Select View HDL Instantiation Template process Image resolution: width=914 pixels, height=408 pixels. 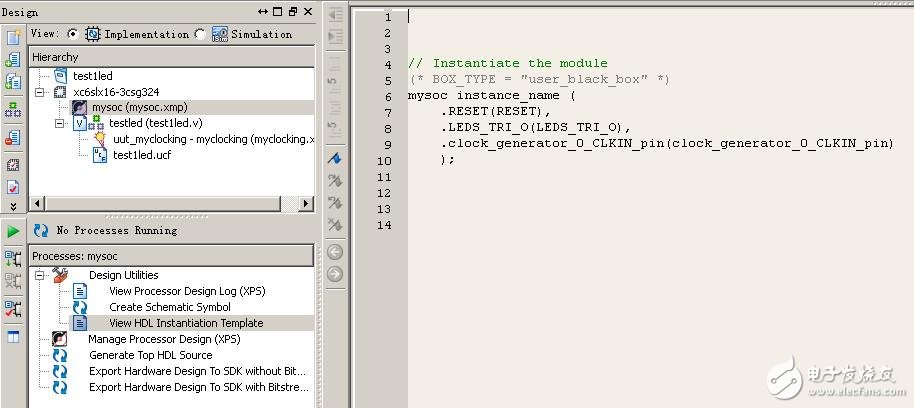point(186,323)
